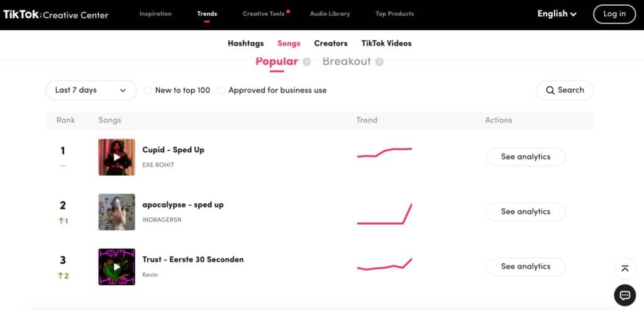Click the artist name EXE ROHIT
Screen dimensions: 644x311
pos(158,165)
